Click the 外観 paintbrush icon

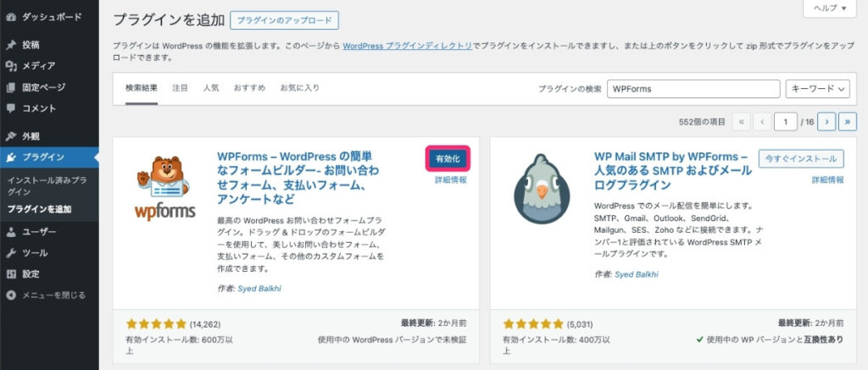(x=11, y=136)
